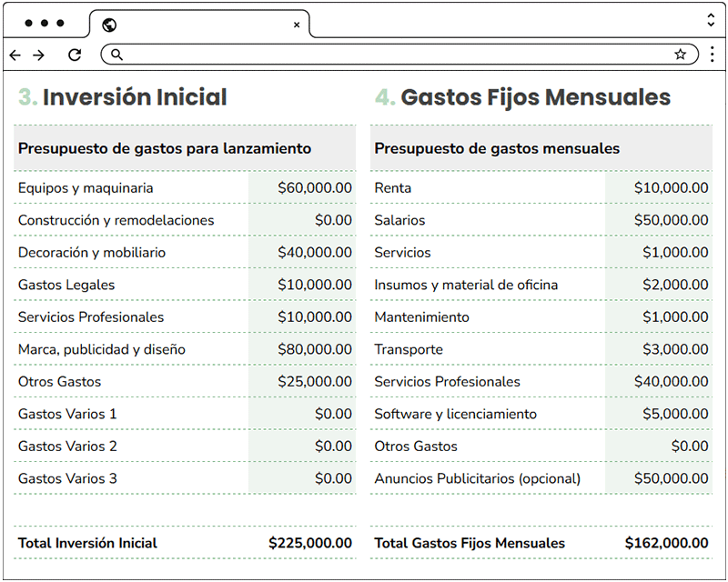Select the Equipos y maquinaria amount $60,000.00

[x=315, y=188]
